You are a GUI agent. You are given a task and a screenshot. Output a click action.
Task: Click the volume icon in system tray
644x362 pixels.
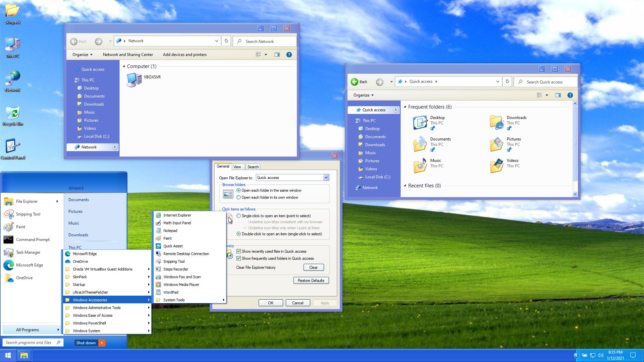tap(600, 355)
